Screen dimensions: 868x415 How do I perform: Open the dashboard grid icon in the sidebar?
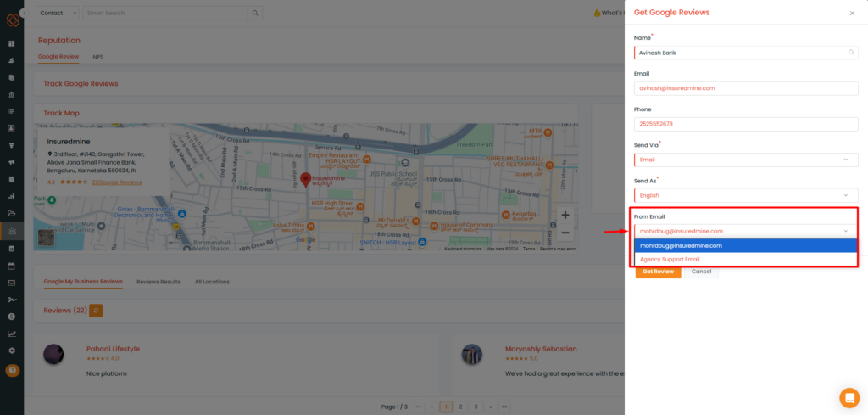(12, 44)
